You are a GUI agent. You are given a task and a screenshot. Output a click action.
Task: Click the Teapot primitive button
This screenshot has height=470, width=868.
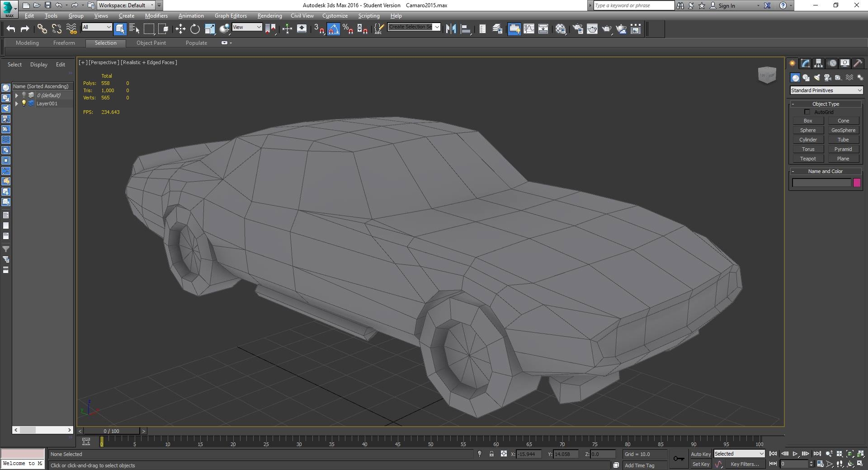click(808, 159)
